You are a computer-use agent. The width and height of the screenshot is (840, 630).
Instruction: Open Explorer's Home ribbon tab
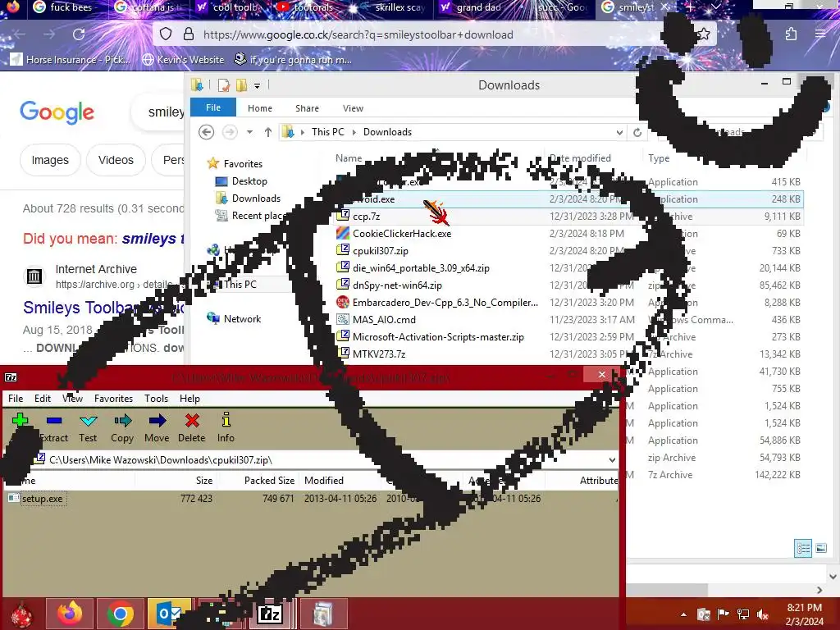[260, 108]
